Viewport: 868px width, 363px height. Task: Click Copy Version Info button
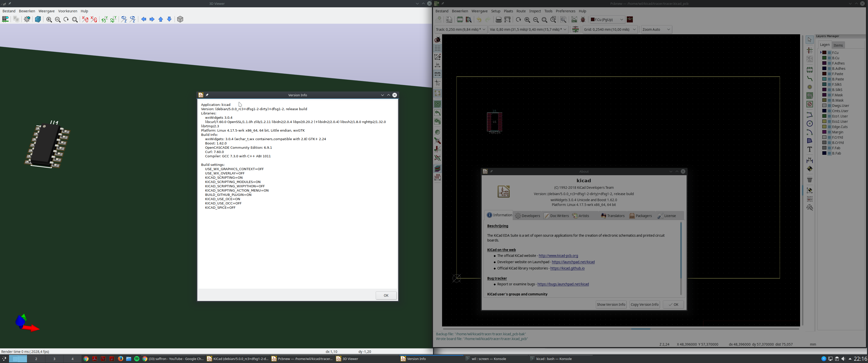coord(644,305)
